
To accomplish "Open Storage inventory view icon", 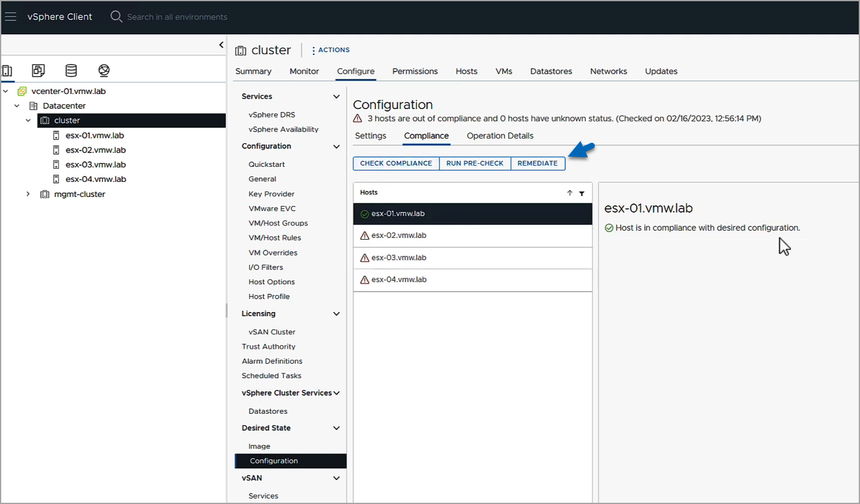I will [71, 70].
